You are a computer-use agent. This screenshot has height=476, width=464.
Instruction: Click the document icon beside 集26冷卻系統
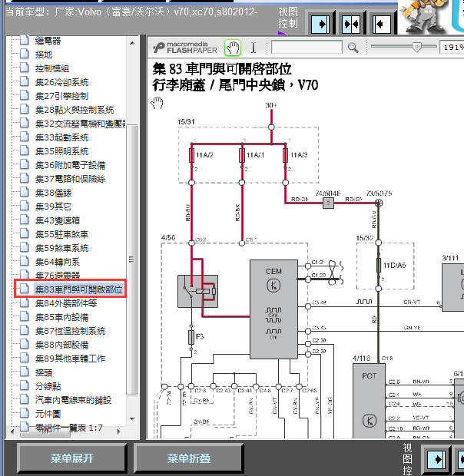(x=25, y=81)
